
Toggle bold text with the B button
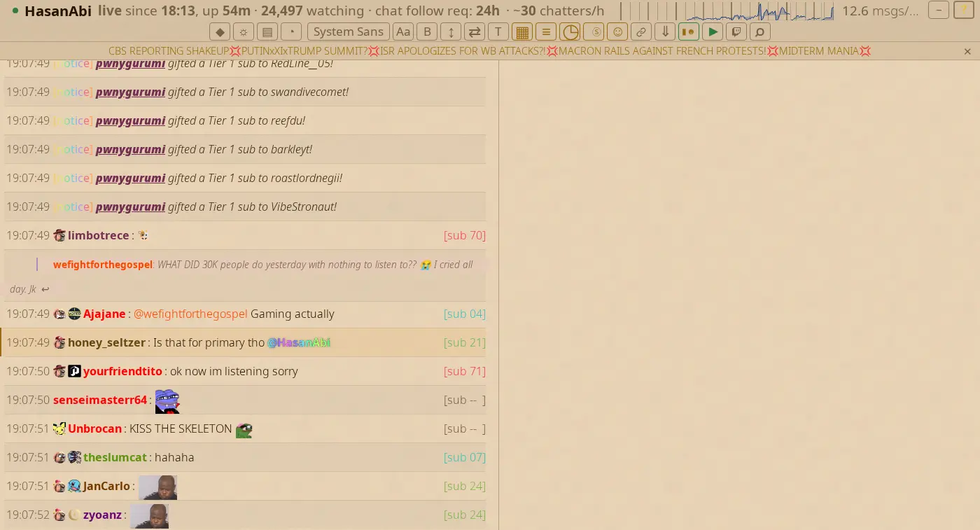(x=427, y=32)
